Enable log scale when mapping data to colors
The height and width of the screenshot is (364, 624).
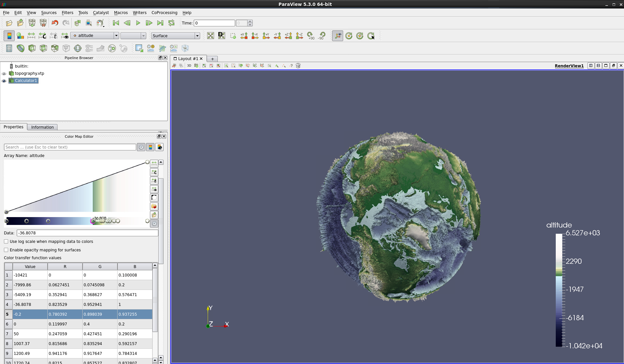pyautogui.click(x=6, y=241)
